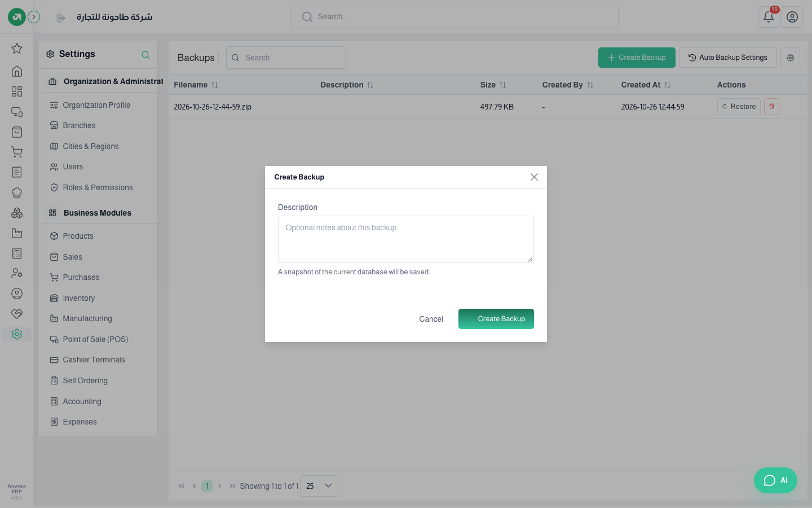Go to page 1 in pagination
This screenshot has width=812, height=508.
pos(207,486)
